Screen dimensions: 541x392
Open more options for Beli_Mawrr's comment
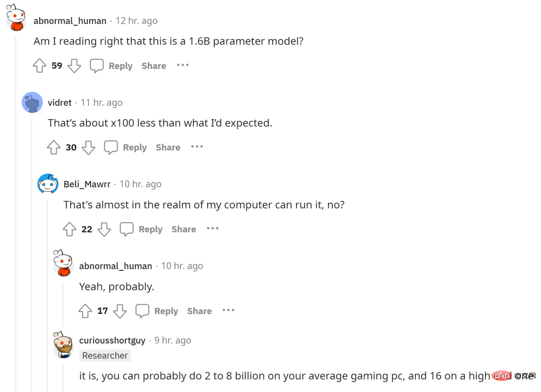[213, 228]
